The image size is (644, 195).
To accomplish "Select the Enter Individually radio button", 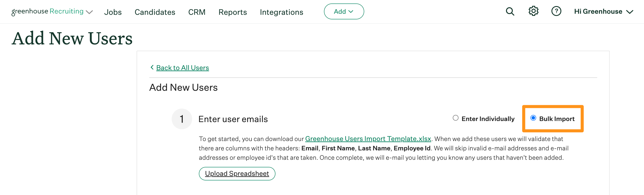I will point(456,118).
